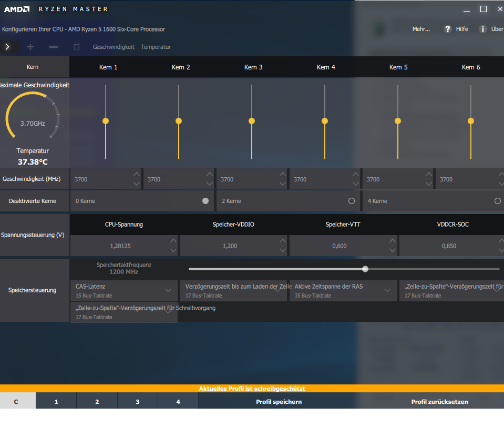
Task: Decrease Kern 2 speed with down arrow
Action: pyautogui.click(x=210, y=184)
